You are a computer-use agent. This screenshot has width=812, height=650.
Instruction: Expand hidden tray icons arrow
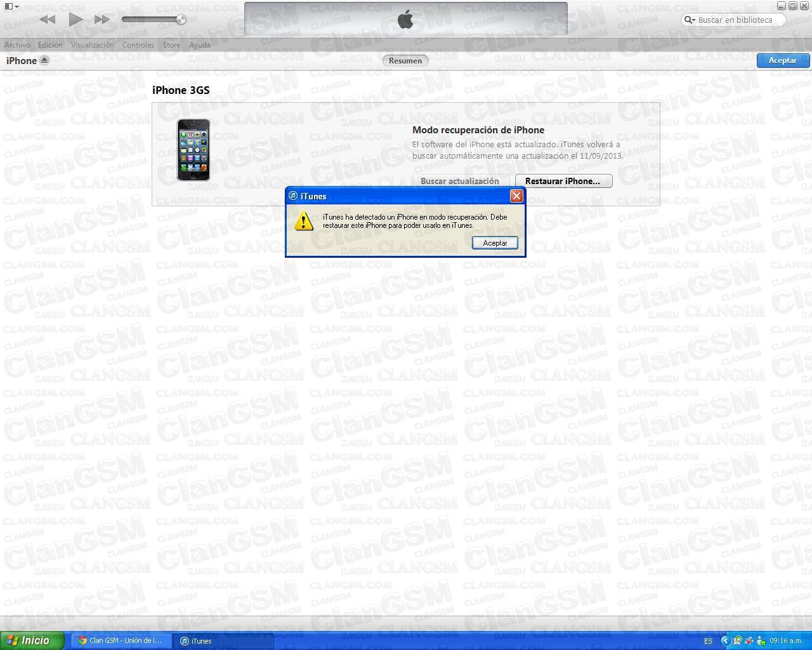tap(726, 641)
